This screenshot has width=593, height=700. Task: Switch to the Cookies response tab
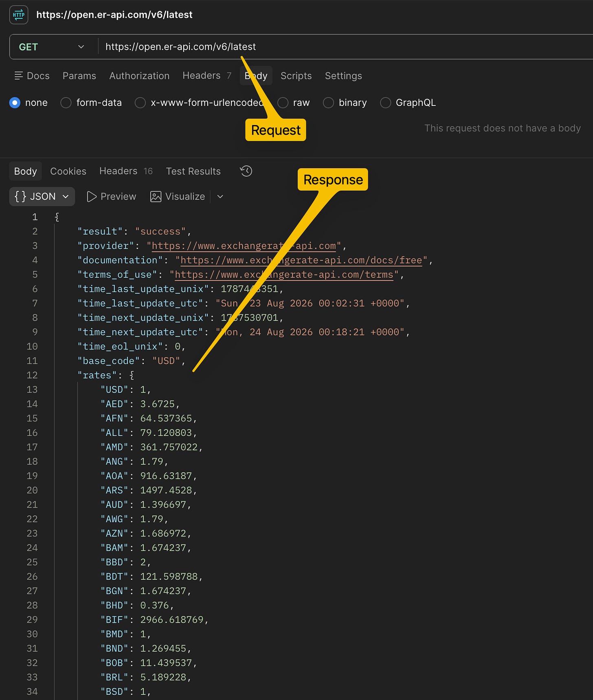point(68,171)
